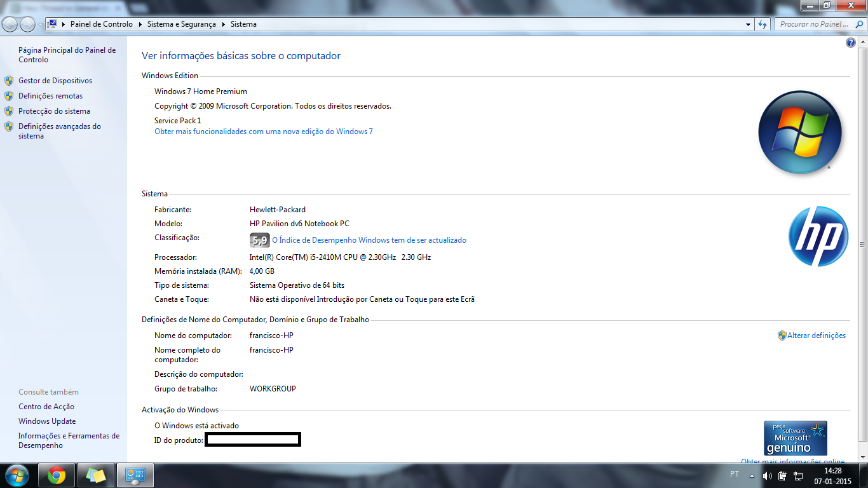Click the Control Panel icon in address bar
The width and height of the screenshot is (868, 488).
53,24
